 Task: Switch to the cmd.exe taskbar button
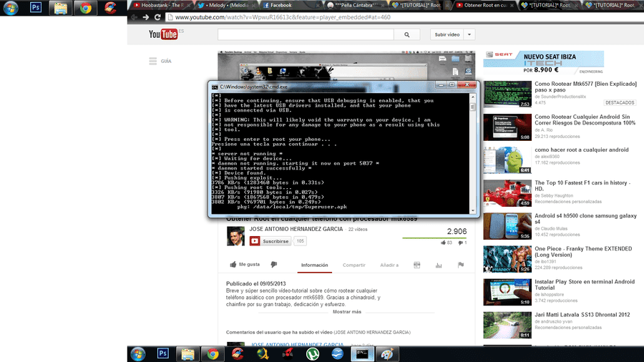(362, 354)
